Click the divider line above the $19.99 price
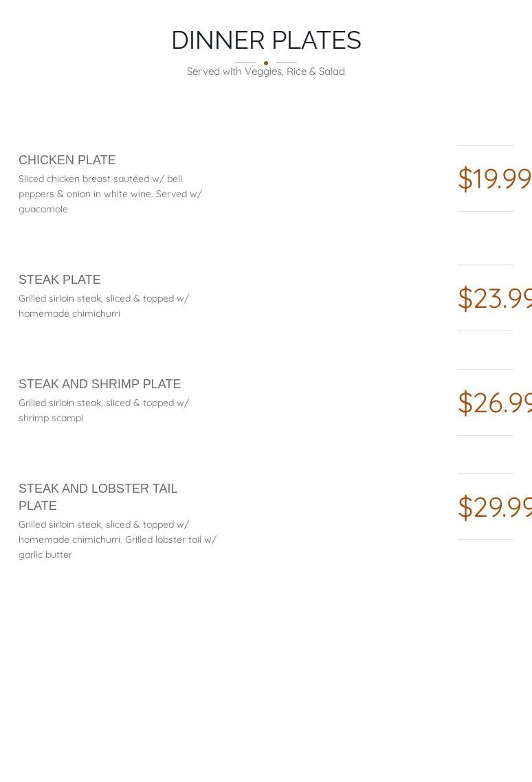 coord(485,146)
